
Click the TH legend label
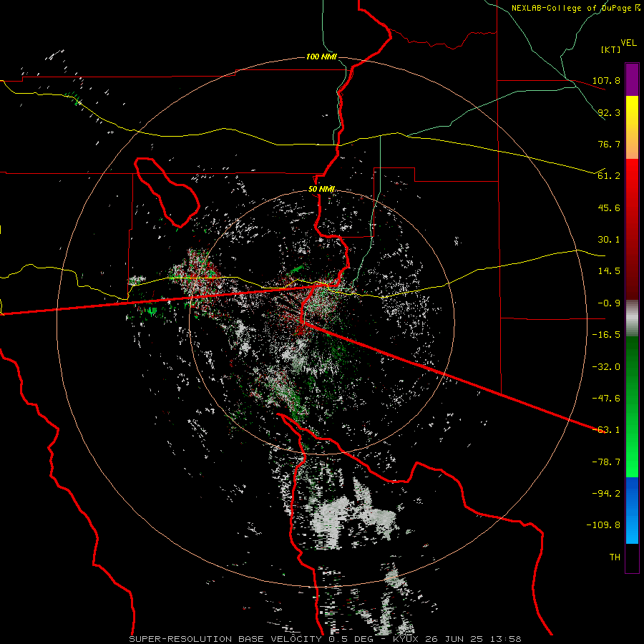pos(615,557)
